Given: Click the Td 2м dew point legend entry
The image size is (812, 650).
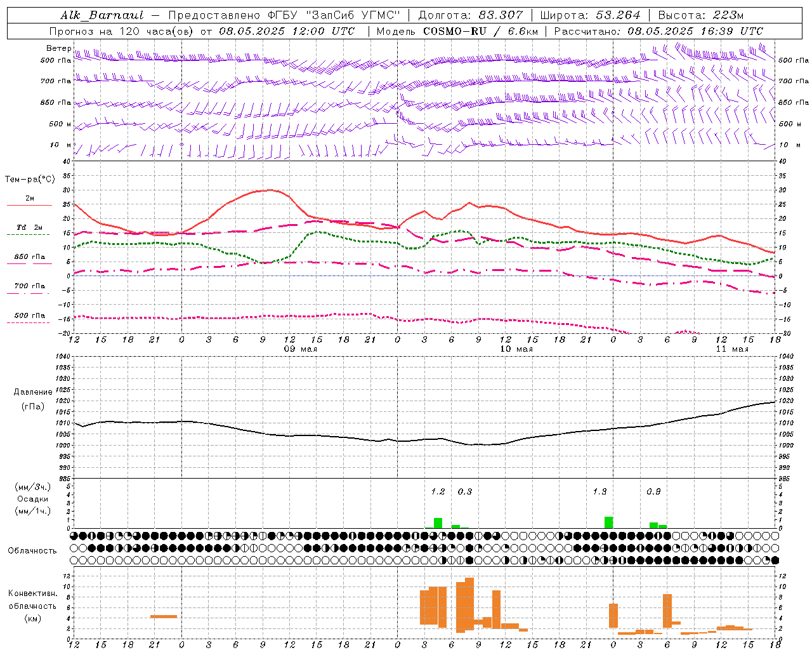Looking at the screenshot, I should (x=29, y=227).
